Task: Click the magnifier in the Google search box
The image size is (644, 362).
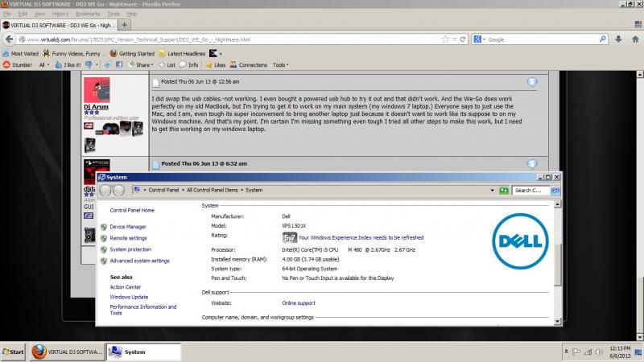Action: tap(602, 39)
